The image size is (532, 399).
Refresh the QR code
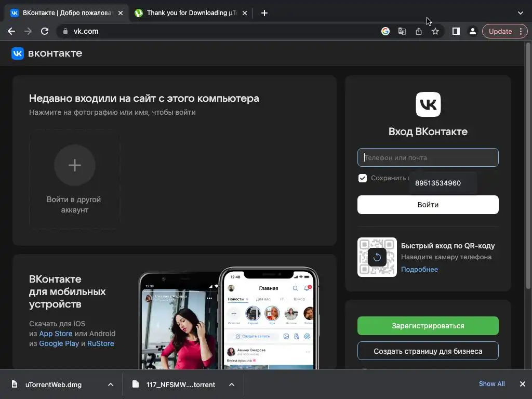[x=377, y=257]
